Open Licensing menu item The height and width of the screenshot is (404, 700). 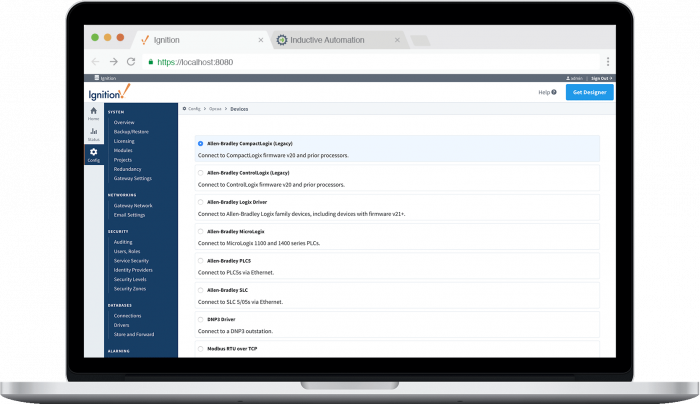tap(124, 141)
